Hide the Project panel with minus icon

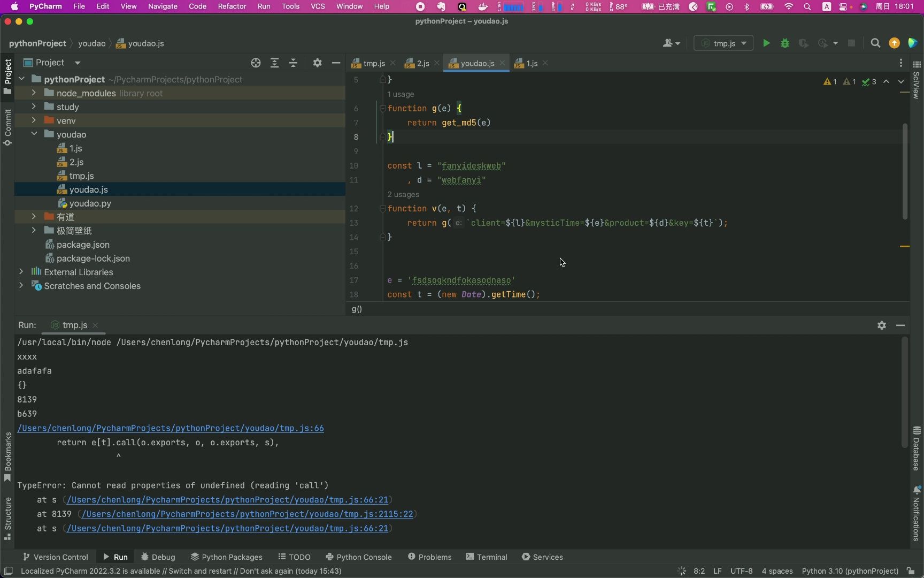click(x=336, y=63)
